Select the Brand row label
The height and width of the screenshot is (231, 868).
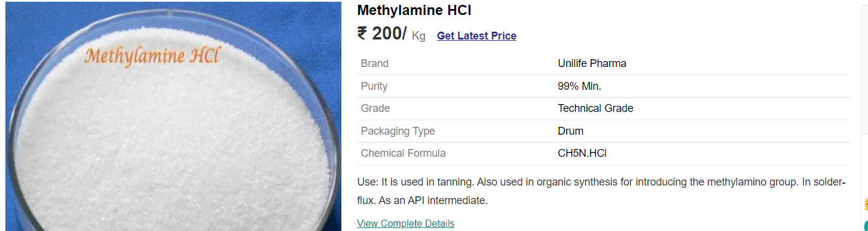[375, 63]
